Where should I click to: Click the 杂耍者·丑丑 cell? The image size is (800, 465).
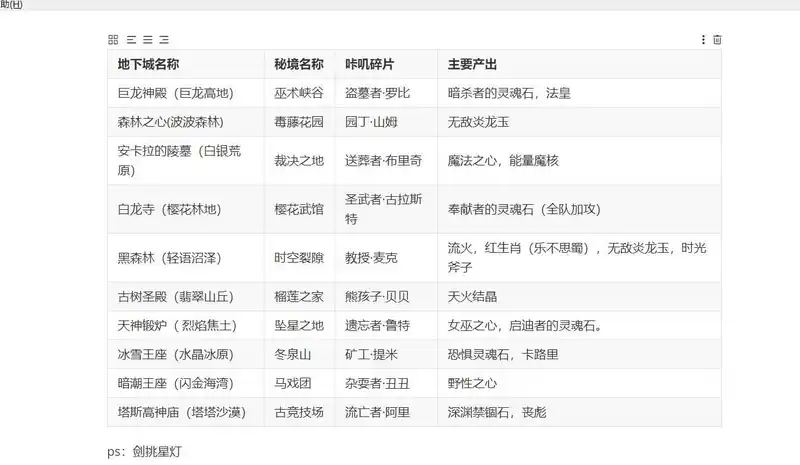pos(386,383)
